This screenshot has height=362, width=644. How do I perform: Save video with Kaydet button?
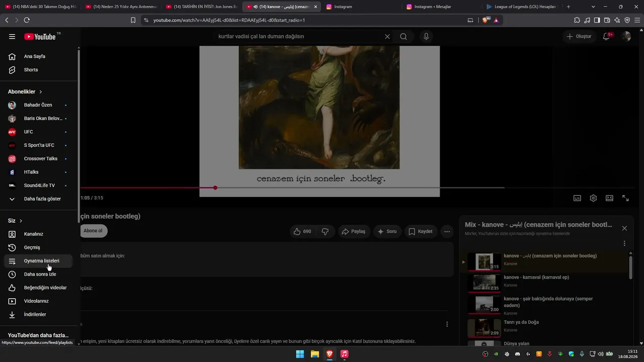pos(421,231)
